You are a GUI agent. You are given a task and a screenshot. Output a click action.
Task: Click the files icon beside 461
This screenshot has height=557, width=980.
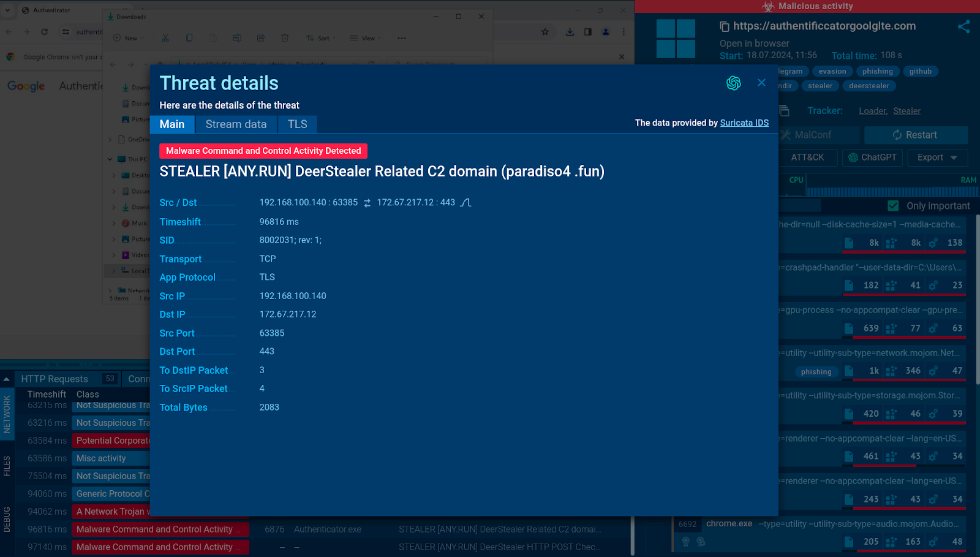point(849,457)
